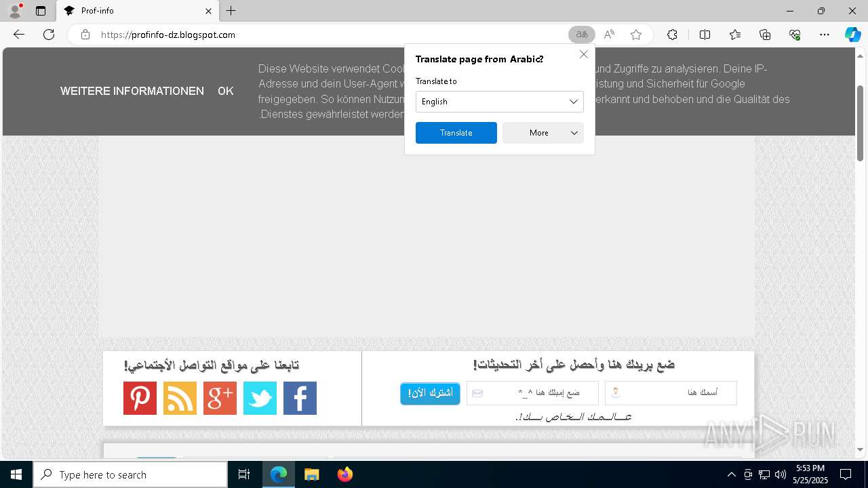The width and height of the screenshot is (868, 488).
Task: Open a new tab
Action: coord(231,11)
